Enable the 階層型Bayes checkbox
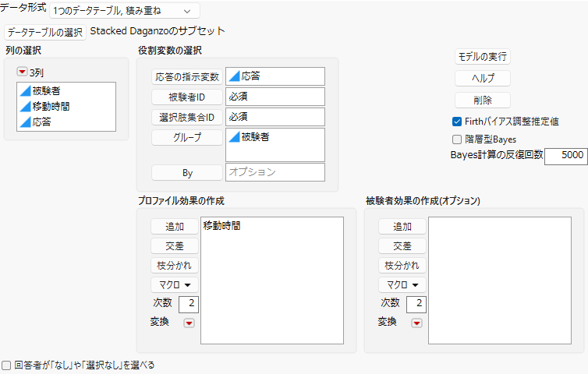The height and width of the screenshot is (374, 588). pos(457,139)
